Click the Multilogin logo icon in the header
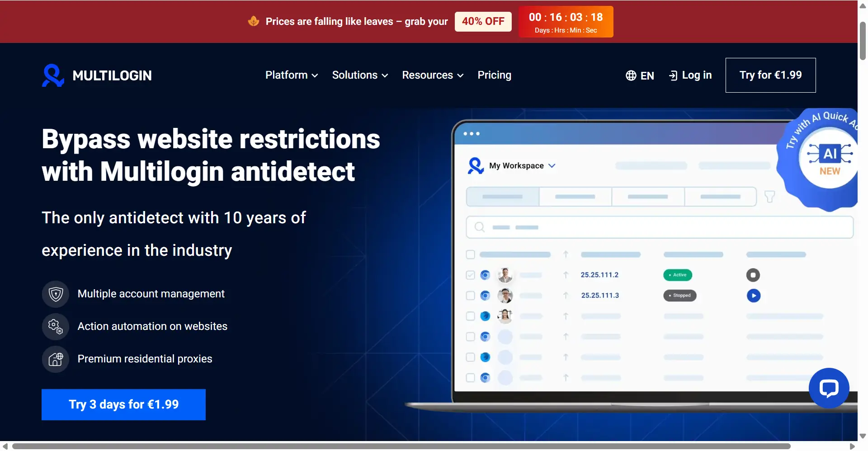 pyautogui.click(x=53, y=75)
